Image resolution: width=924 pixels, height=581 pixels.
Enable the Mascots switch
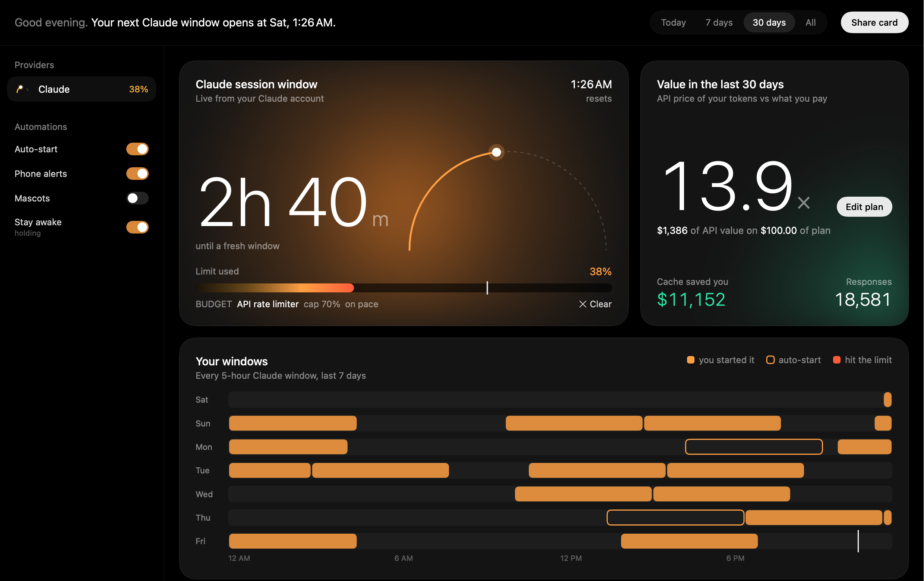coord(137,198)
